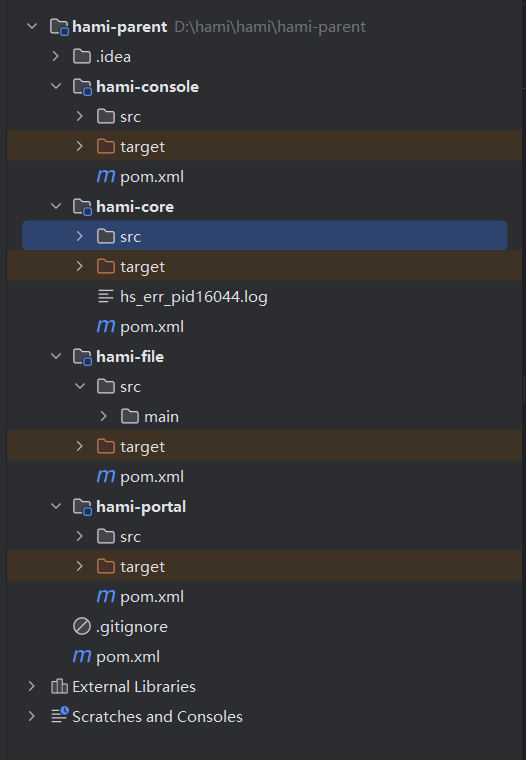Open the hs_err_pid16044.log file
526x760 pixels.
click(193, 297)
